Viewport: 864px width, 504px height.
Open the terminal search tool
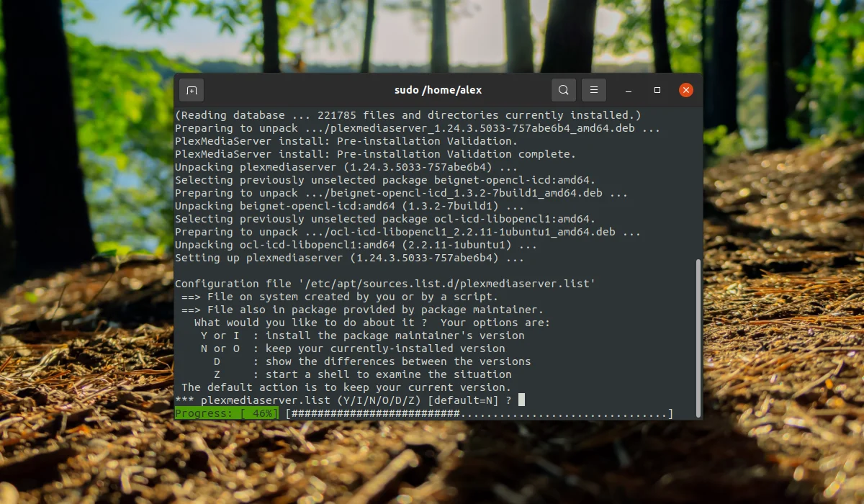pos(564,90)
